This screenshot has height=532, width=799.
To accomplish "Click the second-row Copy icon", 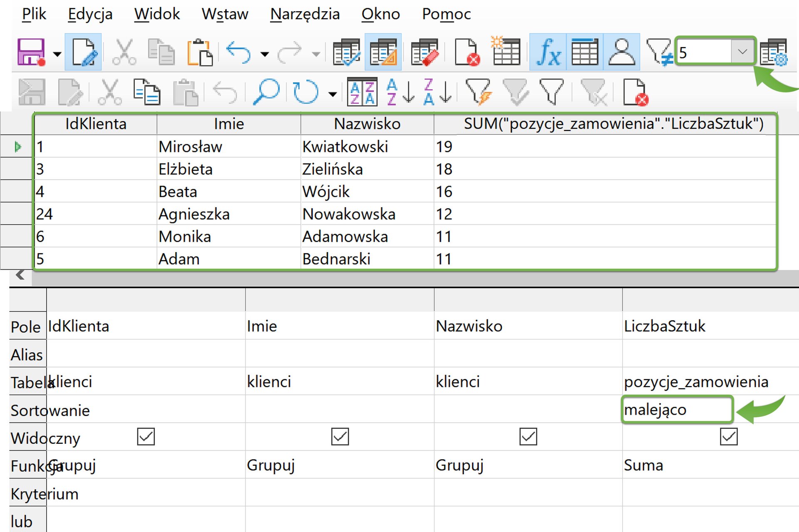I will click(147, 92).
